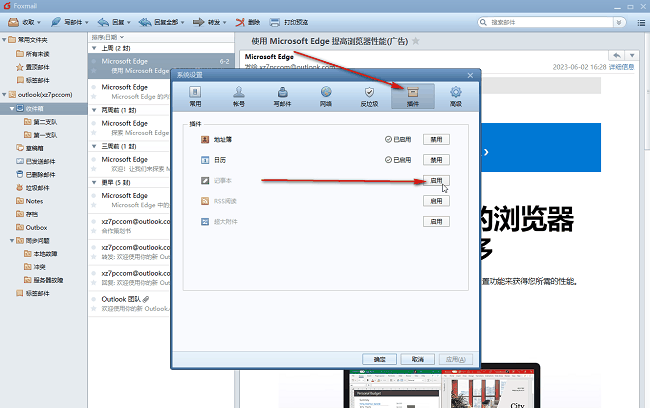Select the 所有未读 folder

point(33,54)
